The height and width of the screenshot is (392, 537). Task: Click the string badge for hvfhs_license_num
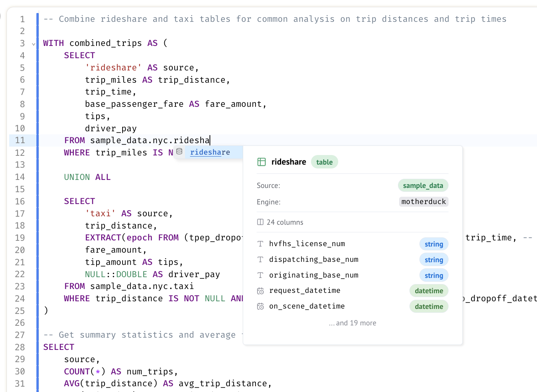(434, 244)
